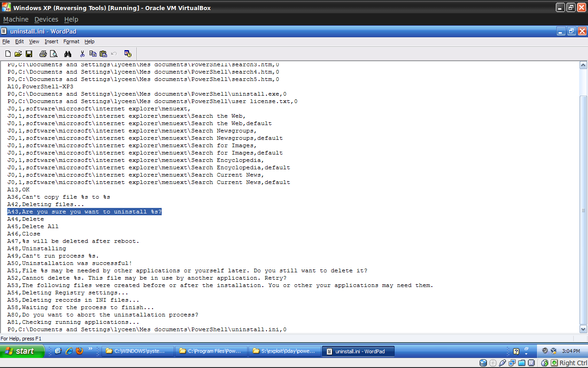
Task: Click line A50,Uninstallation was successful!
Action: pyautogui.click(x=70, y=263)
